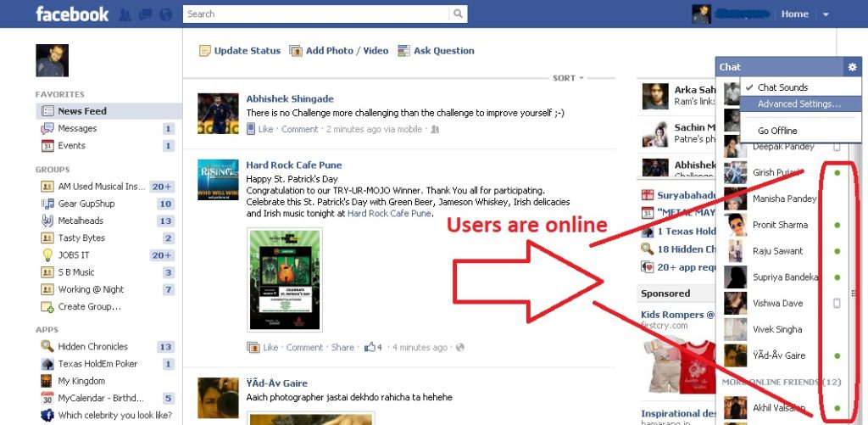
Task: Click the 20+ app requests icon
Action: pos(647,267)
